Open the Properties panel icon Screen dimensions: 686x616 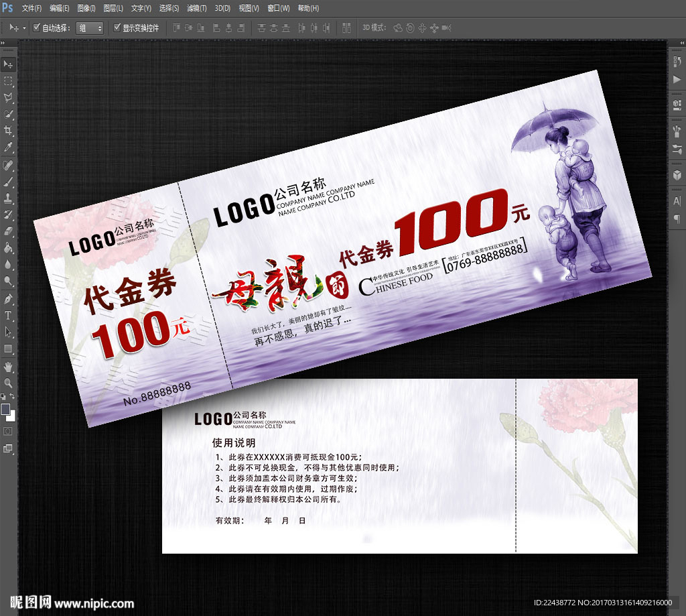(x=677, y=105)
